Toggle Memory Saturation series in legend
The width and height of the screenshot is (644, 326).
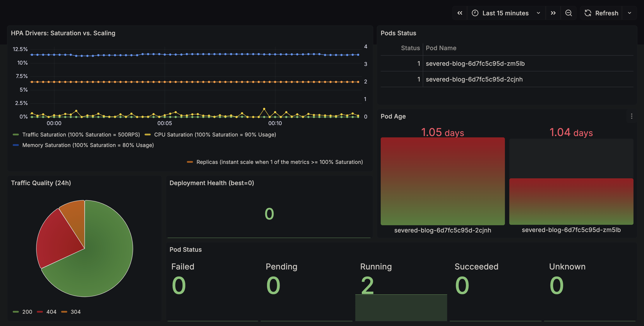[x=88, y=145]
